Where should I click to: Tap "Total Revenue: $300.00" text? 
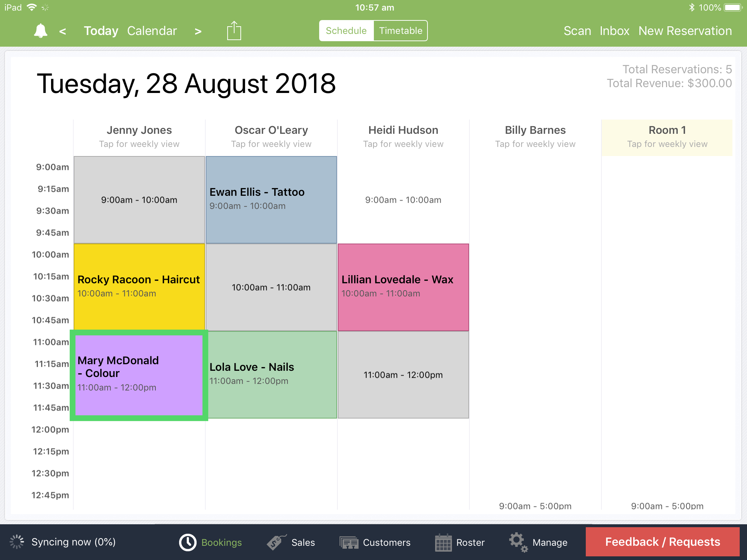(x=669, y=83)
